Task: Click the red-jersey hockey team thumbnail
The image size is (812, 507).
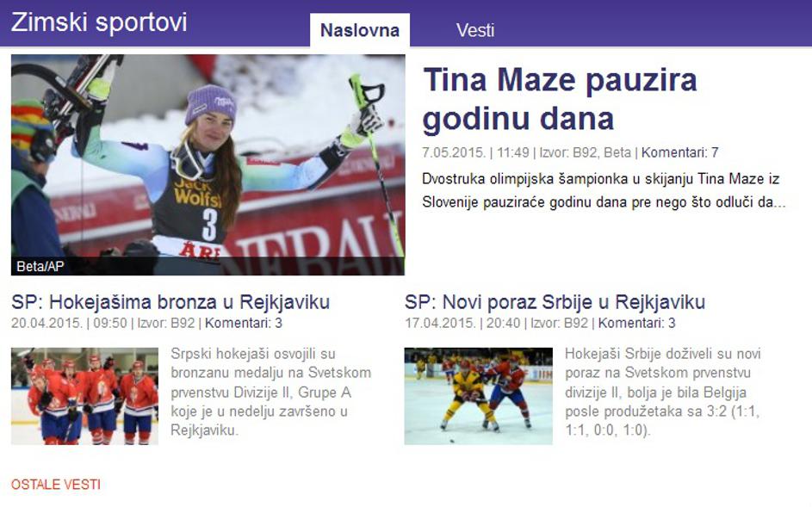Action: [84, 396]
